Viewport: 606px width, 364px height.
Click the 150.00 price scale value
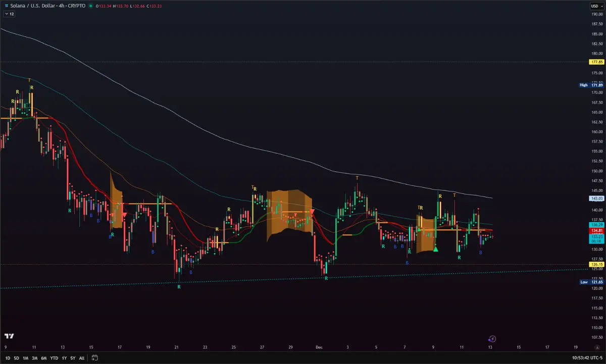597,171
